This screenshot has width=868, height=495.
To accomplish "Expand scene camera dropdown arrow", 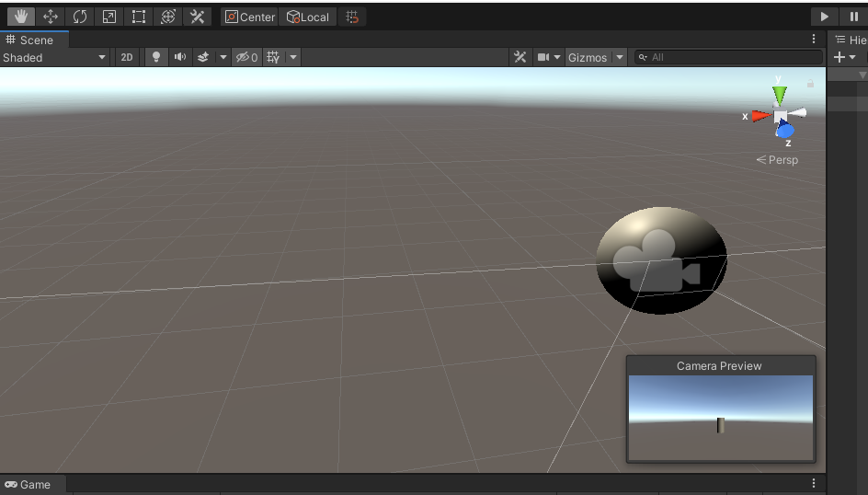I will click(x=557, y=57).
